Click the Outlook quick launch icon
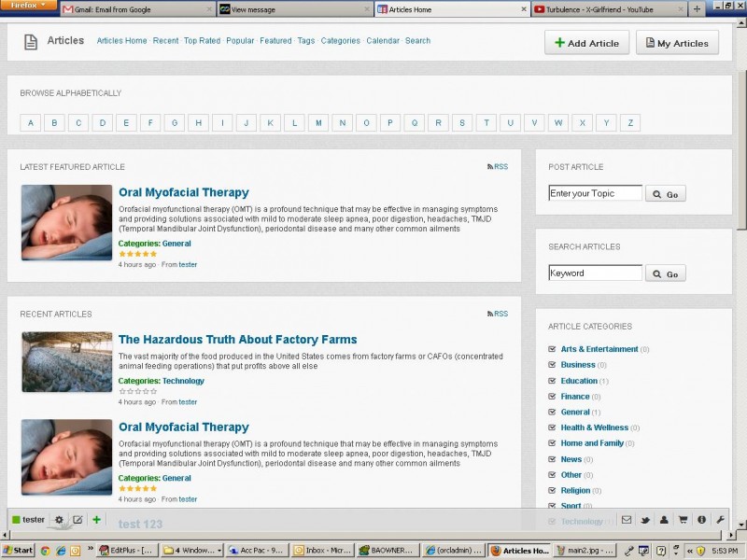 (x=76, y=551)
